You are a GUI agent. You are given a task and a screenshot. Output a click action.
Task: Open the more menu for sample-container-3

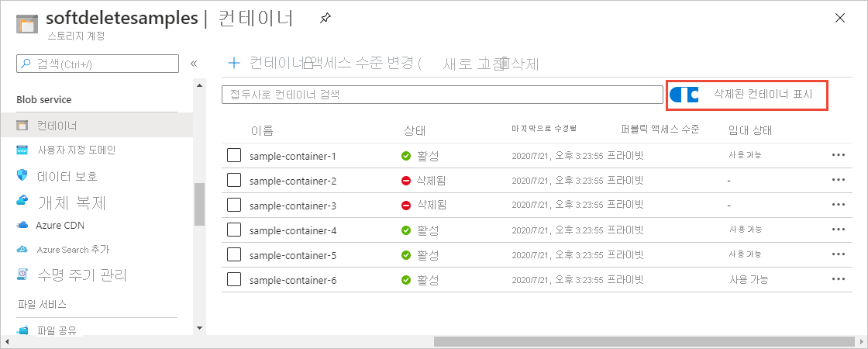click(x=839, y=205)
